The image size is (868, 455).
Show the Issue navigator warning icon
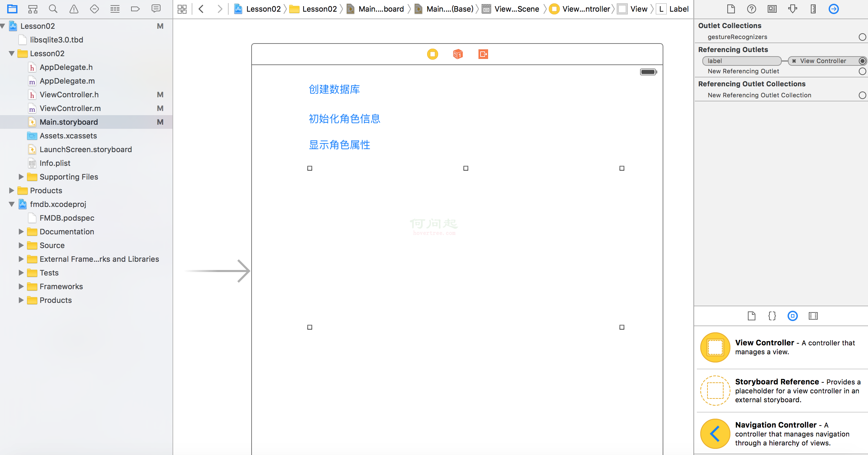point(74,9)
